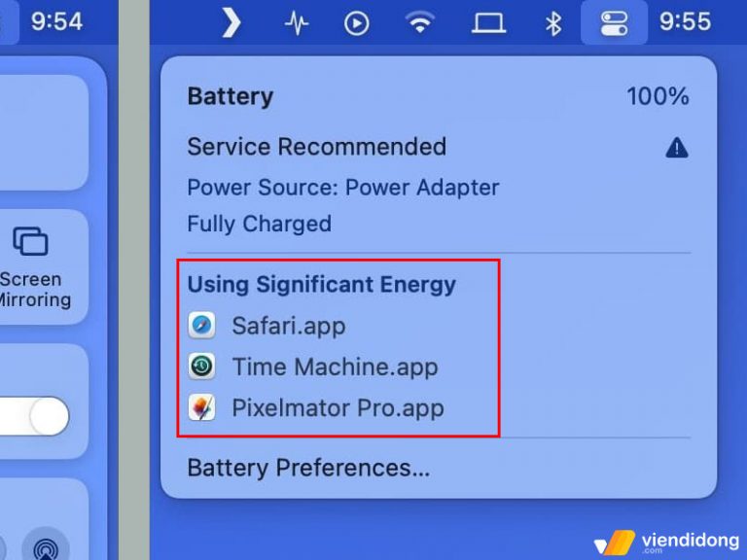Image resolution: width=747 pixels, height=560 pixels.
Task: Click the Time Machine.app icon
Action: (x=201, y=367)
